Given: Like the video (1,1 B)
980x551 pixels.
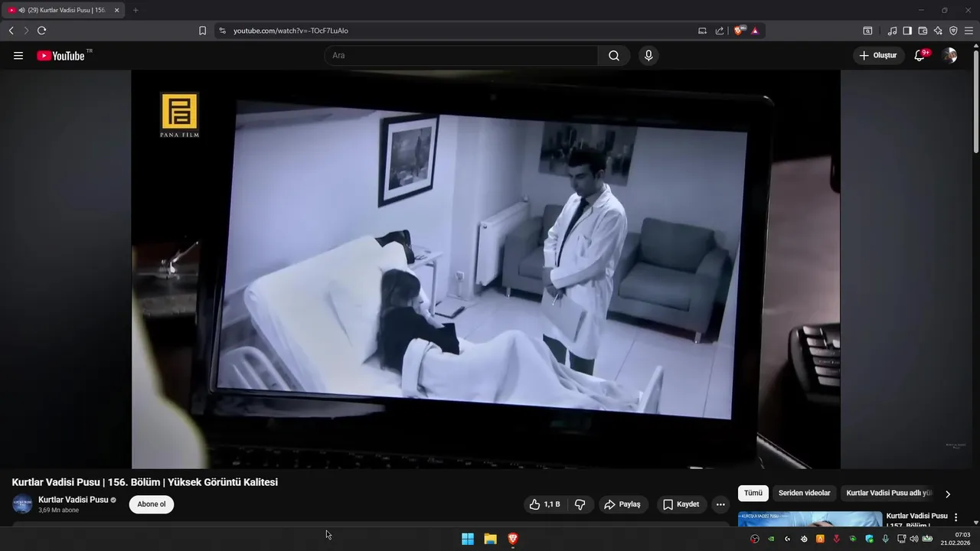Looking at the screenshot, I should tap(545, 504).
